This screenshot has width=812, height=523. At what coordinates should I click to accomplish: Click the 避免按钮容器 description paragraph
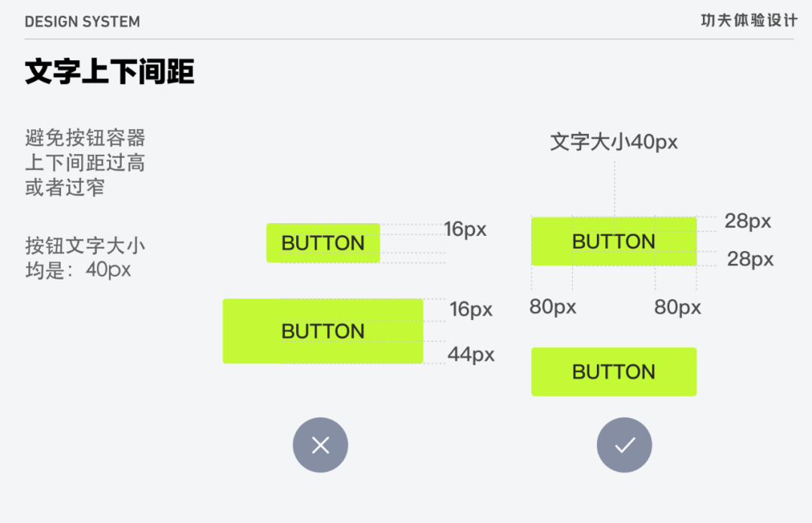tap(85, 162)
